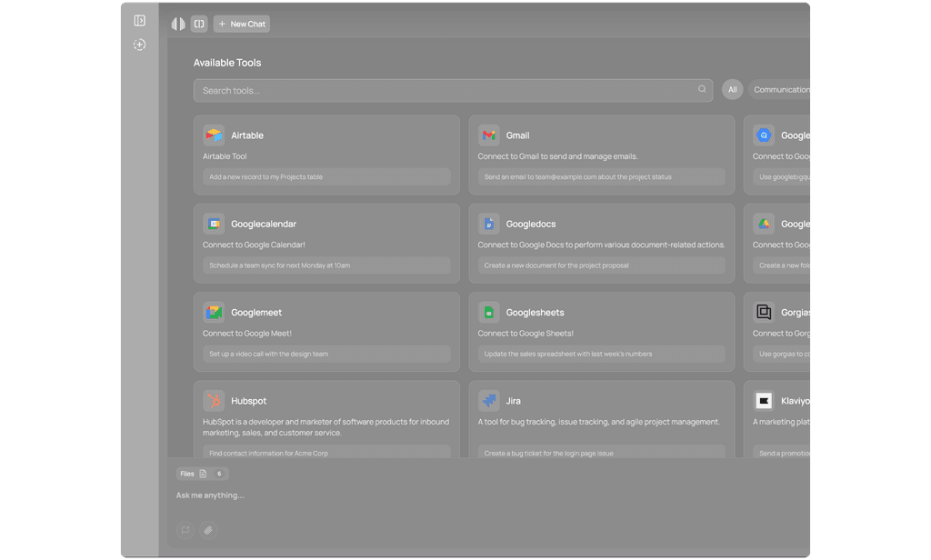The height and width of the screenshot is (560, 931).
Task: Click 'Airtable Tool' description text
Action: tap(225, 156)
